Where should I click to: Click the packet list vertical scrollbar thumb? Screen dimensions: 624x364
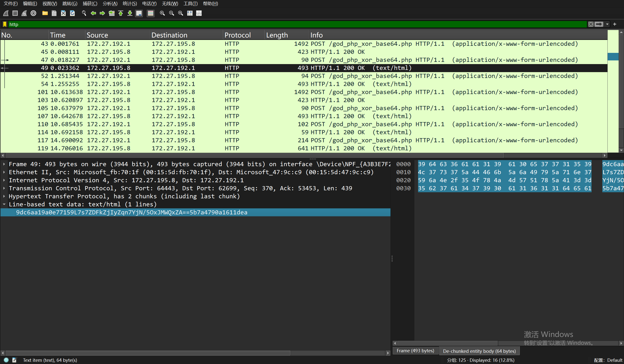(x=621, y=82)
